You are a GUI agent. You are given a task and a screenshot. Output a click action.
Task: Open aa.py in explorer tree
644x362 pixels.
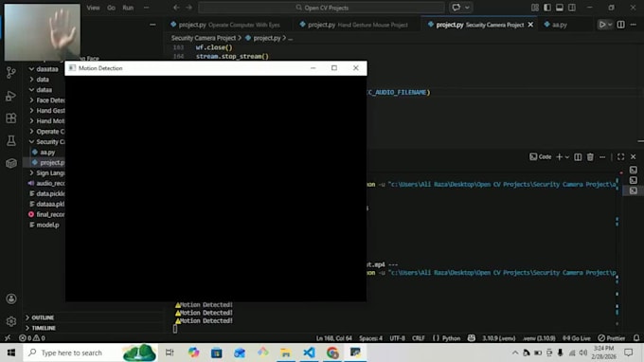point(47,152)
